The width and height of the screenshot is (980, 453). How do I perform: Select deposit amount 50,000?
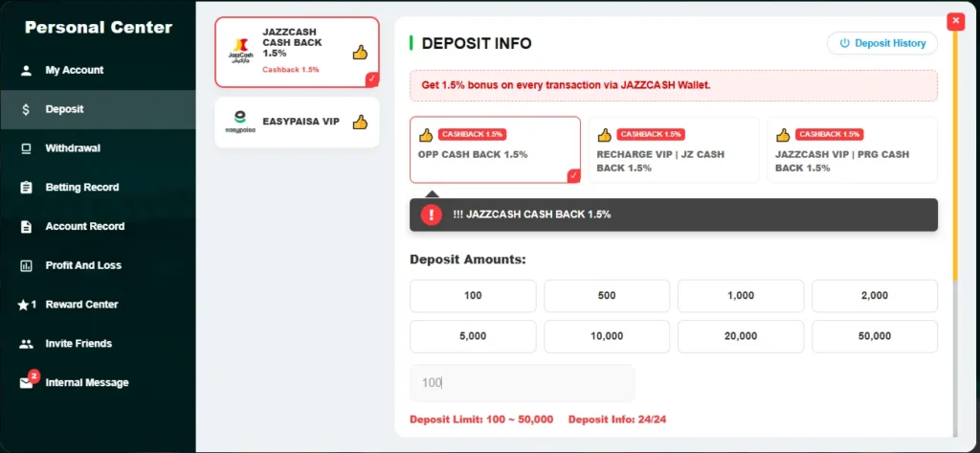(x=875, y=336)
